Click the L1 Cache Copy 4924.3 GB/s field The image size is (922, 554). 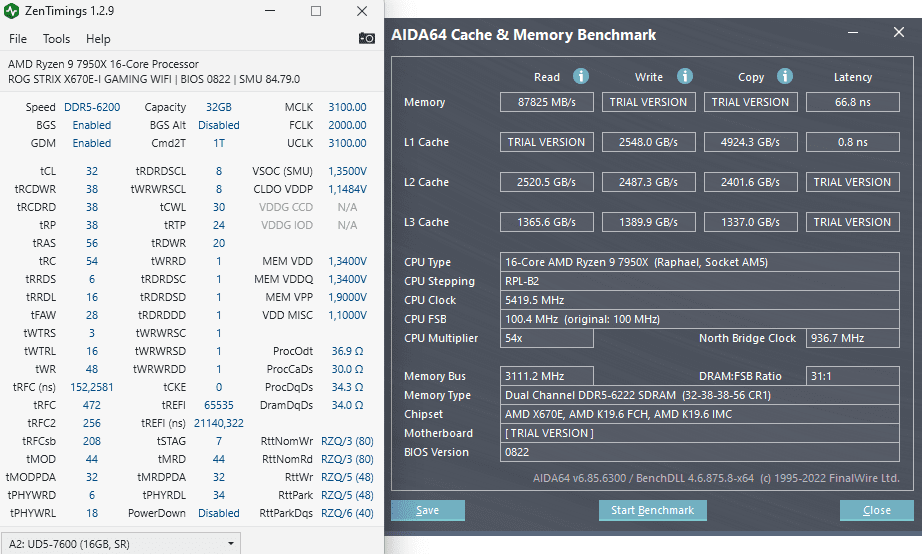pos(751,142)
